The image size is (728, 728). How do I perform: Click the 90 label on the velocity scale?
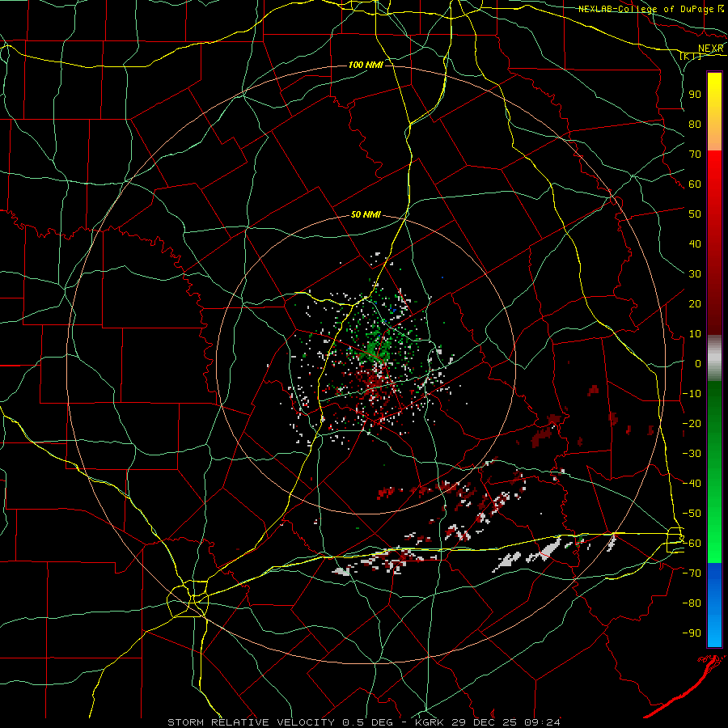click(695, 95)
